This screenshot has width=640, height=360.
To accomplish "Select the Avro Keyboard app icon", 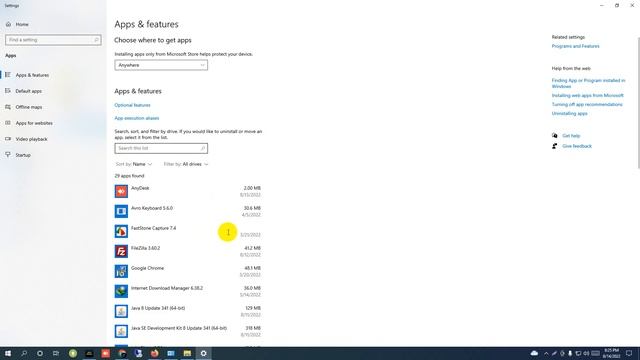I will (x=121, y=211).
